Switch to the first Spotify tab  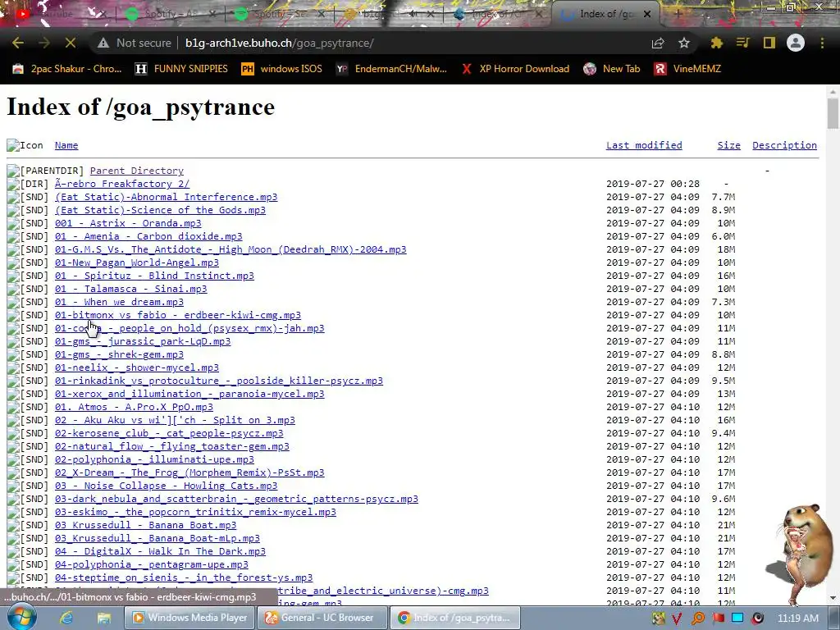pos(171,14)
